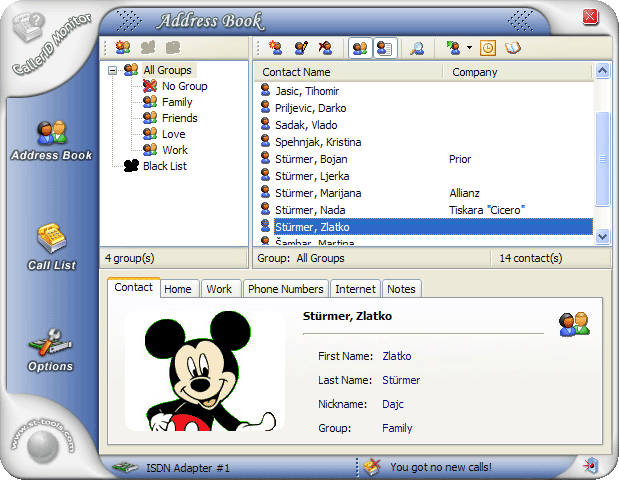Screen dimensions: 619x480
Task: Click the open book toolbar icon
Action: coord(512,48)
